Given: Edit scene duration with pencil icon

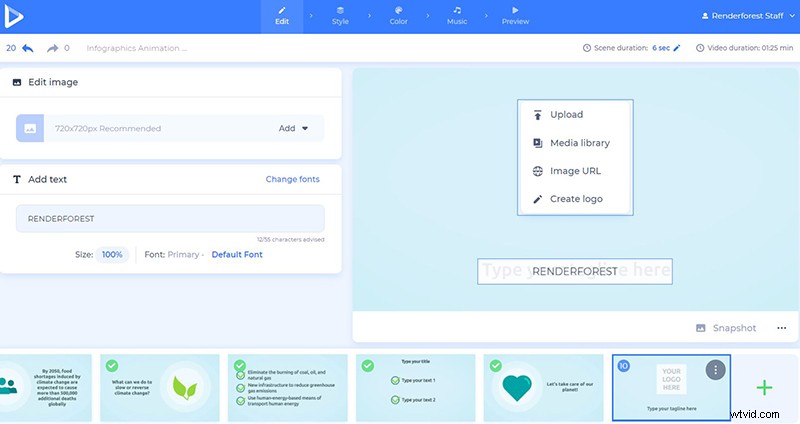Looking at the screenshot, I should (x=677, y=48).
